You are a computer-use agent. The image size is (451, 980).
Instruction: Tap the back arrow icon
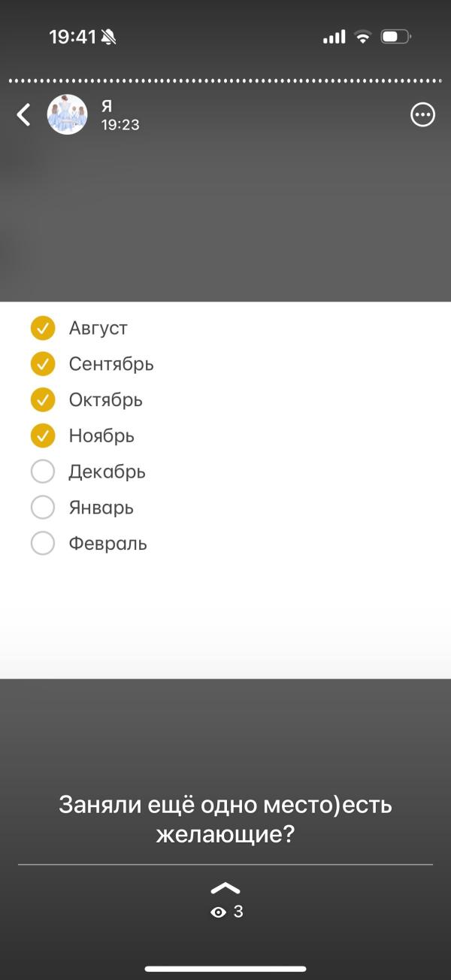(24, 115)
